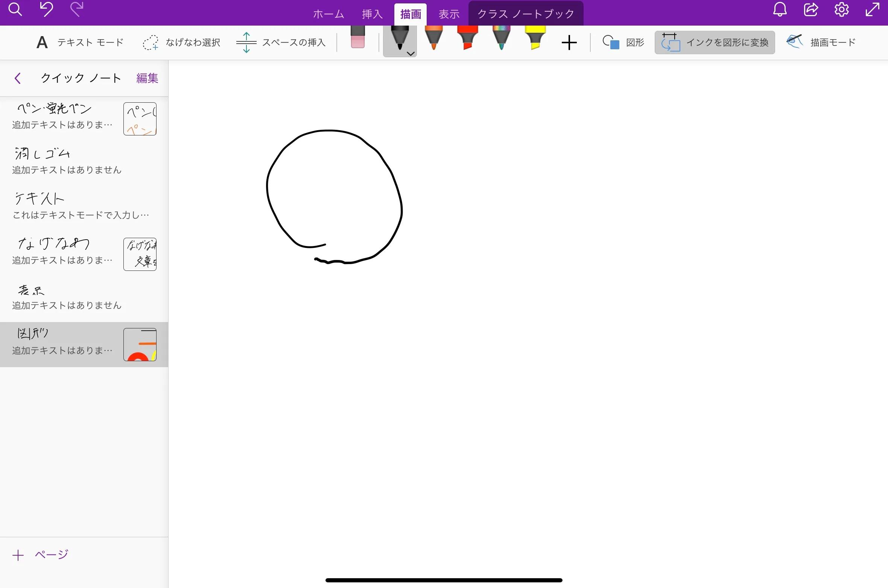Add a new pen with the plus icon
The image size is (888, 588).
coord(569,42)
